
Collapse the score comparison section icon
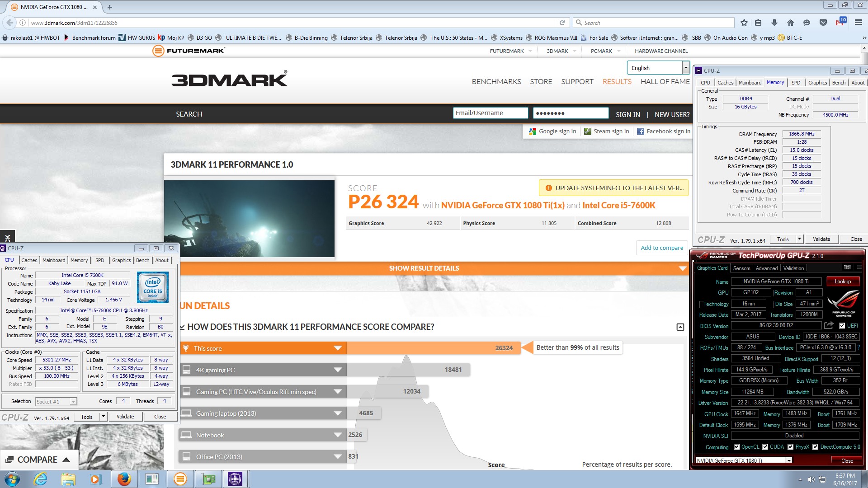[680, 327]
